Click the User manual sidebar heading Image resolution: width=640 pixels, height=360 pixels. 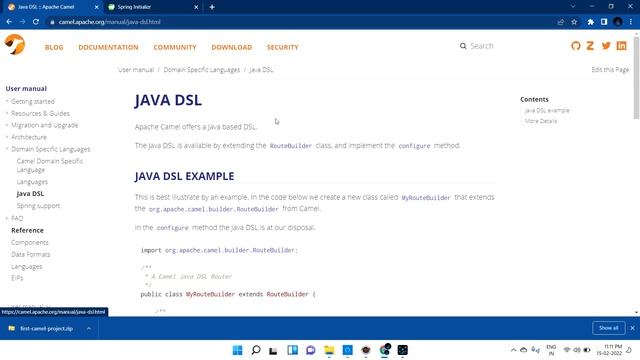point(26,89)
